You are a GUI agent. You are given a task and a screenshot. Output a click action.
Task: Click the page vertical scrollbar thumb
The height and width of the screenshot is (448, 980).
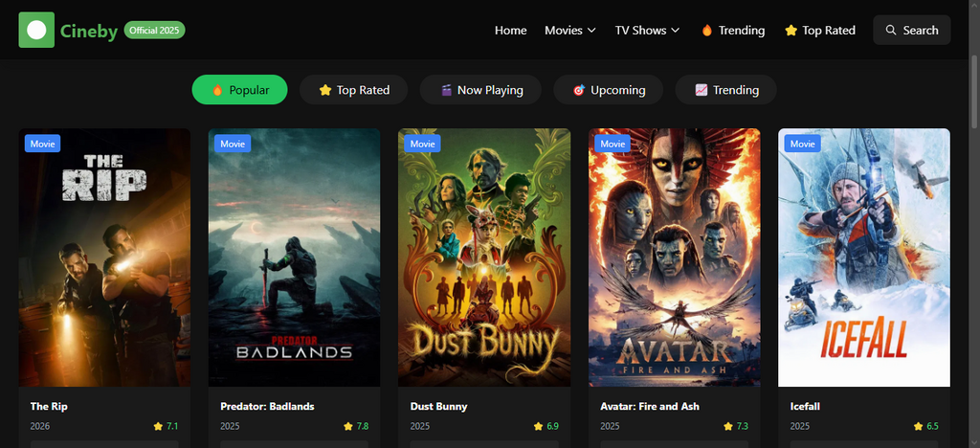pyautogui.click(x=974, y=91)
